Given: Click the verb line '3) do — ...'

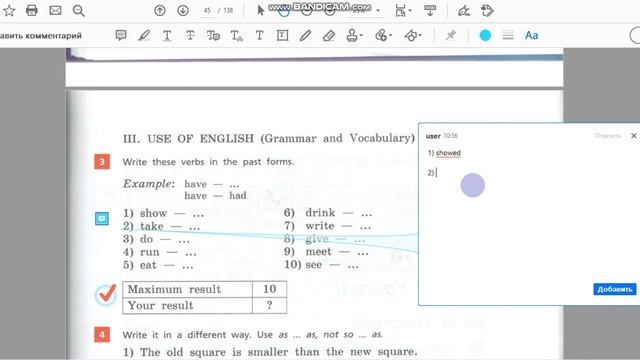Looking at the screenshot, I should click(156, 239).
